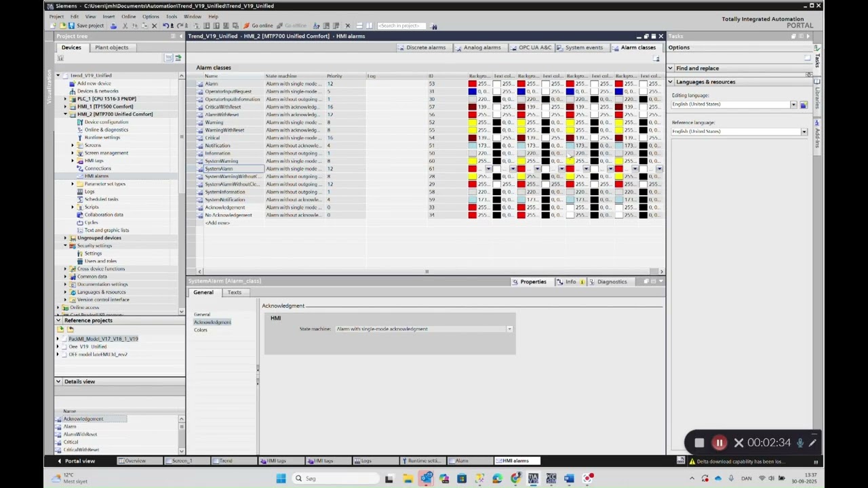Click the editing language selection icon button
This screenshot has height=488, width=868.
804,104
